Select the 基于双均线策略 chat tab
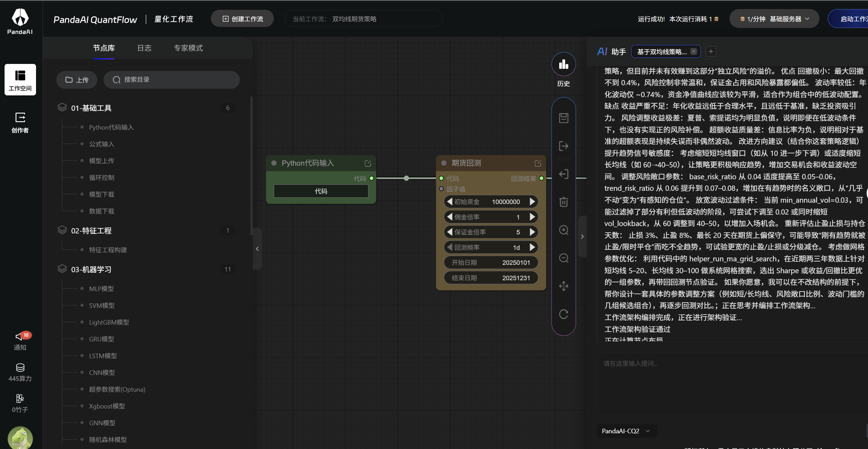 point(662,52)
